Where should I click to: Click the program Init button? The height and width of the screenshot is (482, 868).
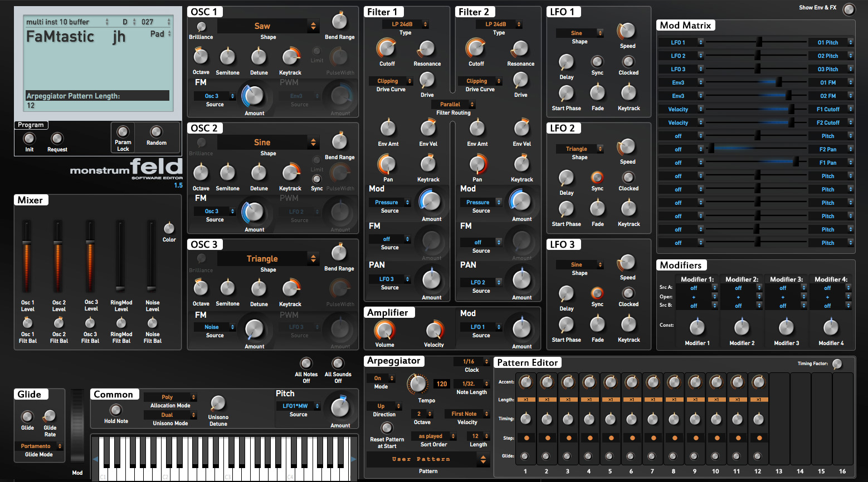coord(29,138)
